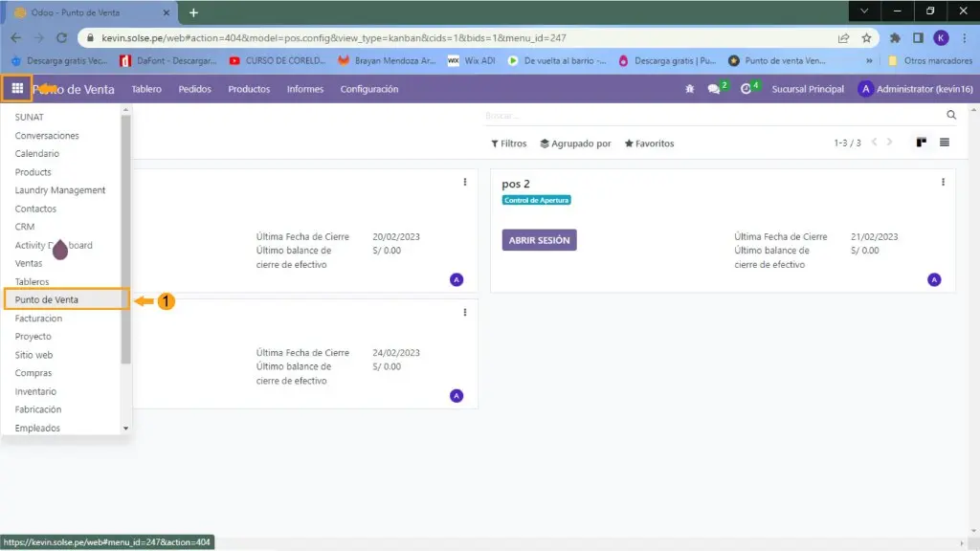Open the Configuración menu
Screen dimensions: 980x551
click(368, 89)
